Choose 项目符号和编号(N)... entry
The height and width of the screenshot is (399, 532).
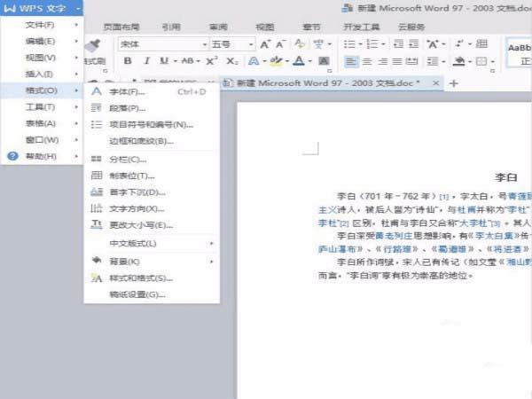click(x=152, y=124)
